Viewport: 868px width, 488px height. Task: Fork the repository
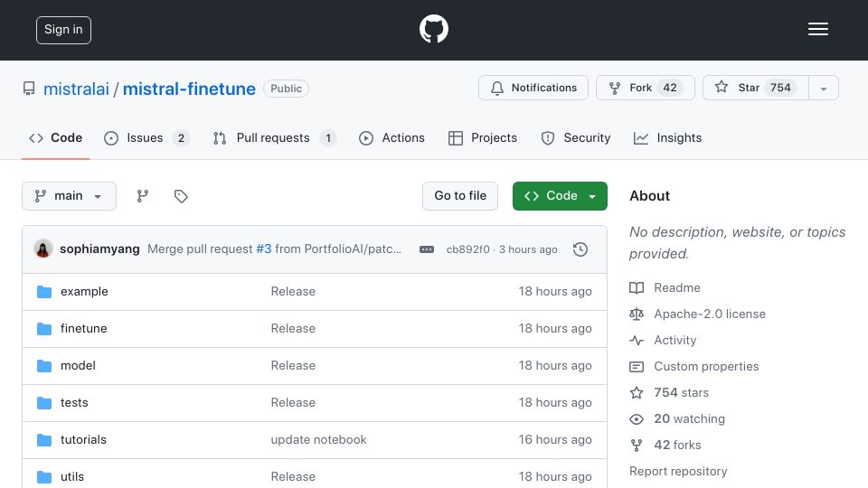click(646, 88)
